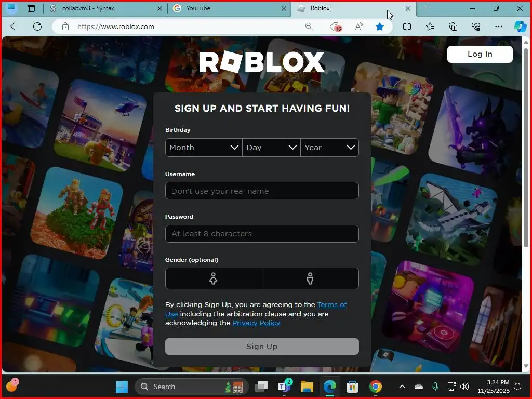532x399 pixels.
Task: Open Google Chrome from the taskbar
Action: coord(375,387)
